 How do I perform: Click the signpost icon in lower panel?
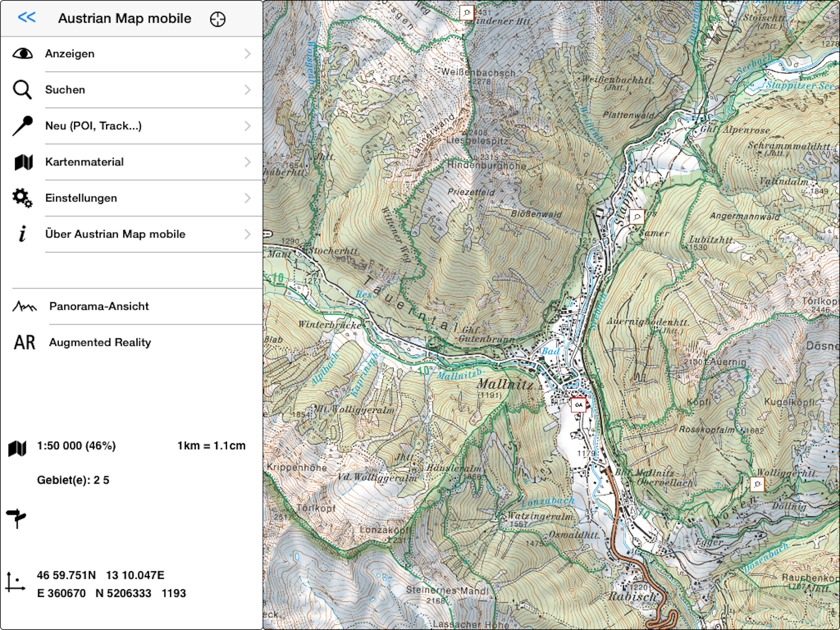click(x=16, y=518)
